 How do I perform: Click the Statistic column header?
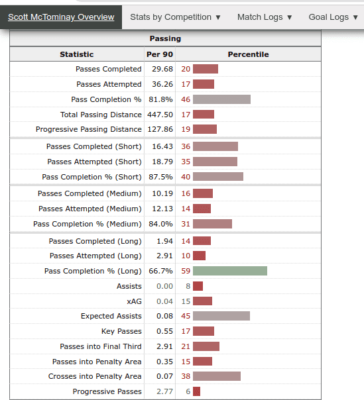(77, 54)
